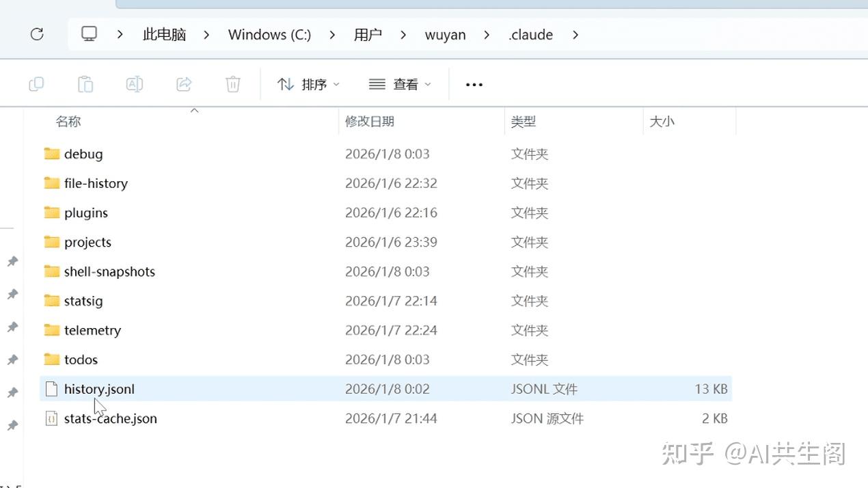Click the Delete icon in the toolbar

click(x=232, y=83)
